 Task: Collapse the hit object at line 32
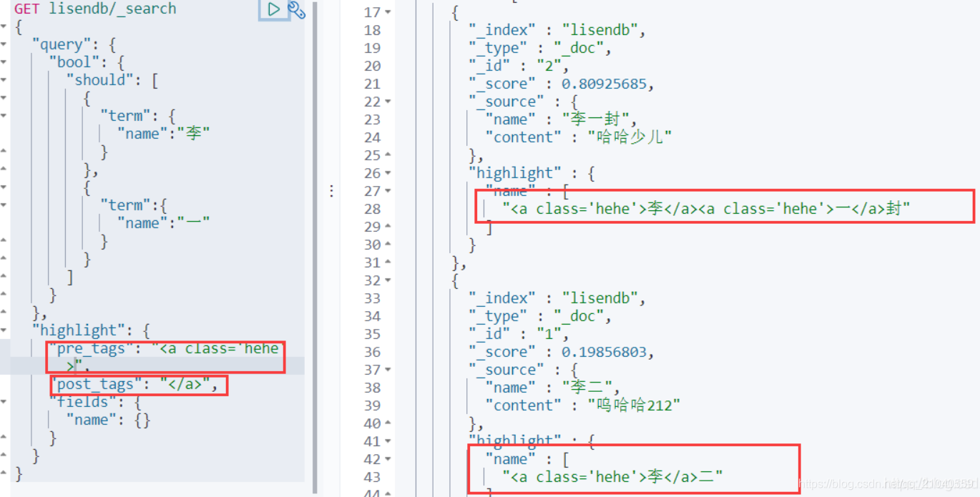pos(388,280)
